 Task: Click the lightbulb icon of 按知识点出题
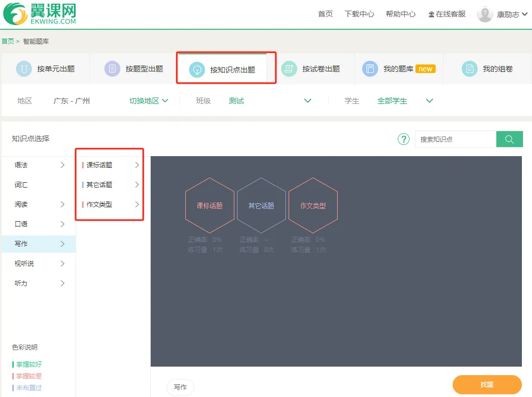click(x=197, y=70)
